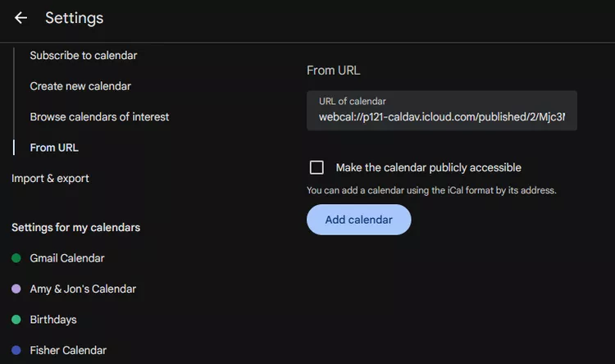Viewport: 615px width, 364px height.
Task: Click the blue dot beside Fisher Calendar
Action: pyautogui.click(x=16, y=350)
